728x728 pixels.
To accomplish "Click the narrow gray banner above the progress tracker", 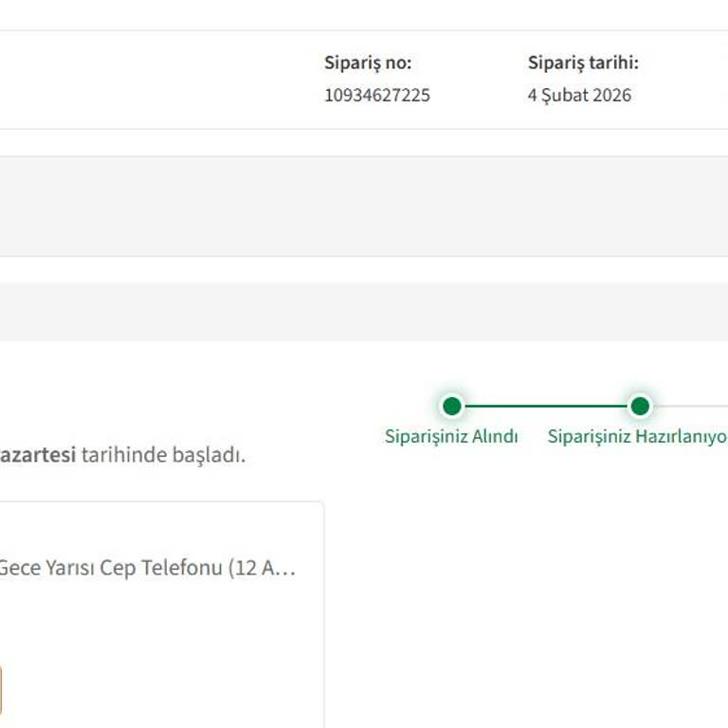I will coord(364,311).
